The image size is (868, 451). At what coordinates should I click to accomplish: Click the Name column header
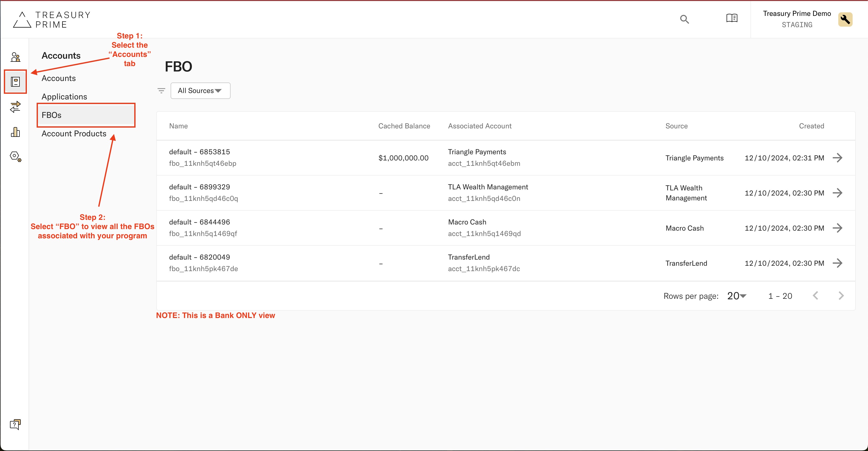tap(178, 126)
